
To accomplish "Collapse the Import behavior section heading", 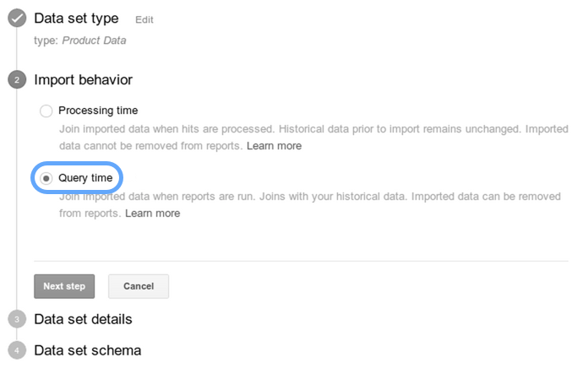I will [83, 80].
